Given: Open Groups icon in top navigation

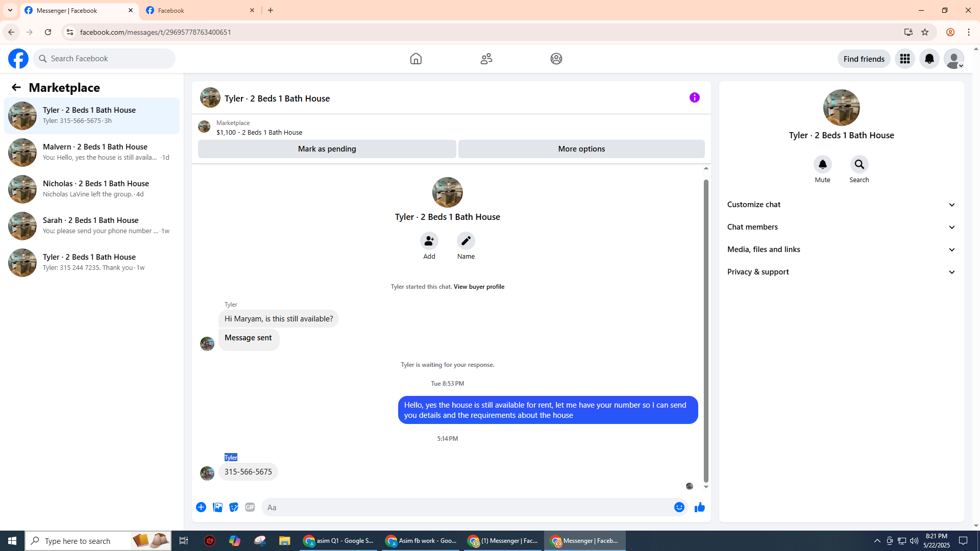Looking at the screenshot, I should pos(556,59).
